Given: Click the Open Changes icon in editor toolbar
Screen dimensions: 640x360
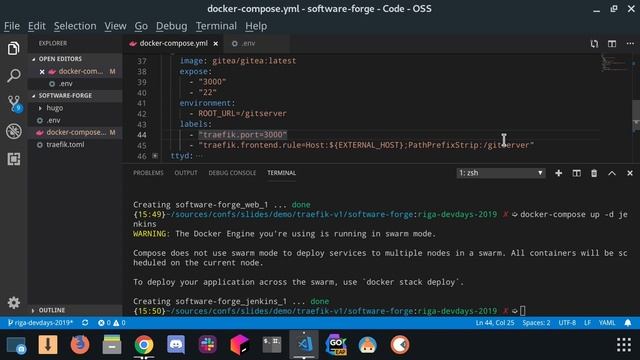Looking at the screenshot, I should coord(594,44).
